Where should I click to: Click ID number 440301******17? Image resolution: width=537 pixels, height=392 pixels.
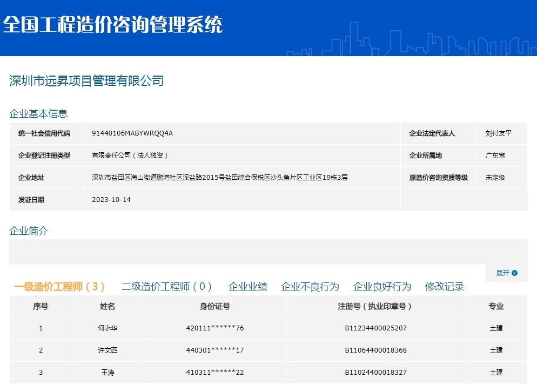[214, 350]
